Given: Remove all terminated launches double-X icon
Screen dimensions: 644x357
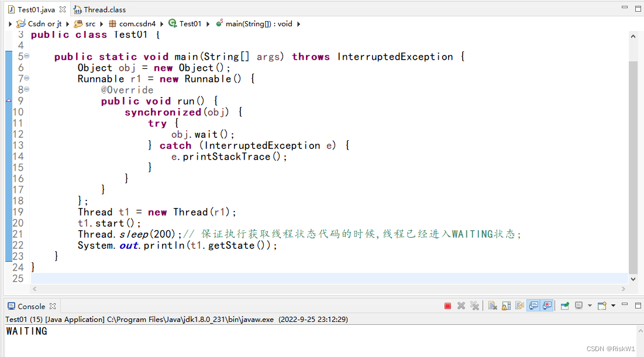Looking at the screenshot, I should (475, 306).
